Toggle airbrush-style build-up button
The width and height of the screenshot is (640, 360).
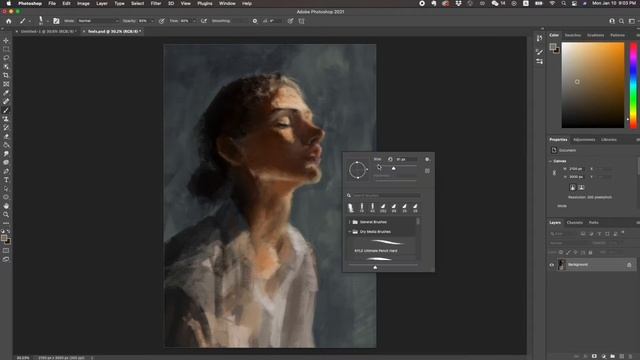(x=204, y=21)
